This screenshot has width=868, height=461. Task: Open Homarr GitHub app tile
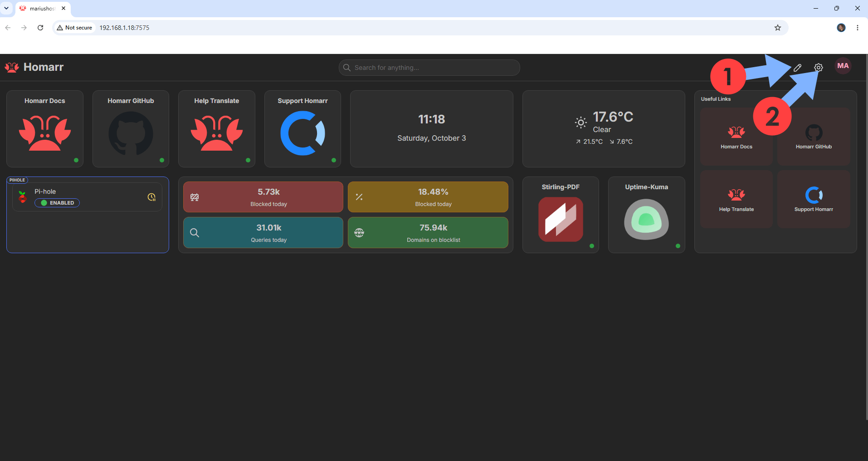(x=131, y=129)
